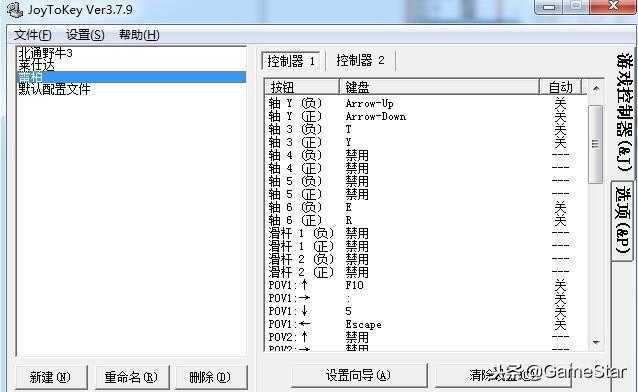Open the 文件(F) menu
638x392 pixels.
(x=33, y=35)
